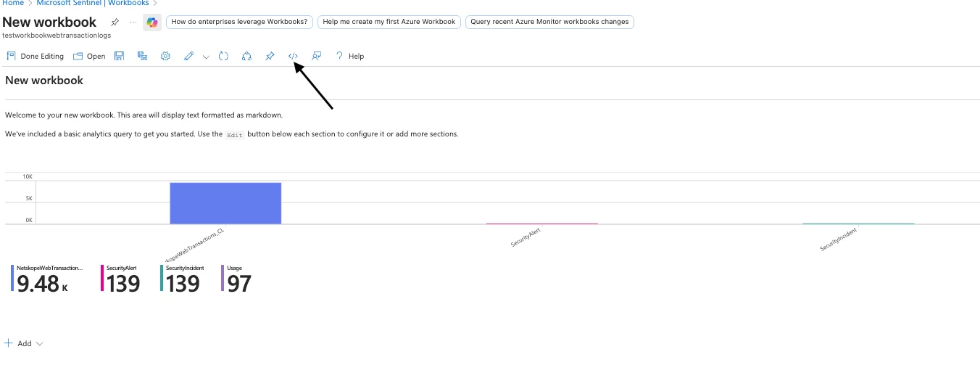The width and height of the screenshot is (980, 381).
Task: Click the 'Welcome to your new workbook' text
Action: click(x=144, y=115)
